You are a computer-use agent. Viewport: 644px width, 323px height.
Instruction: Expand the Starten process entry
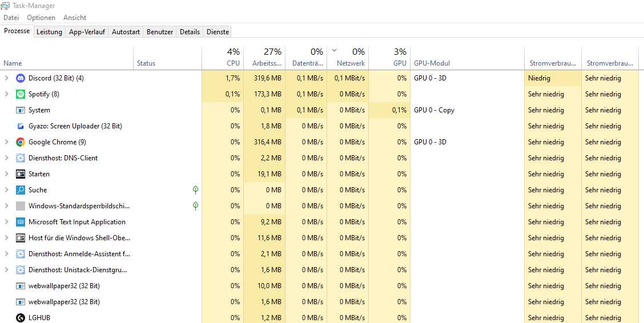click(x=7, y=174)
